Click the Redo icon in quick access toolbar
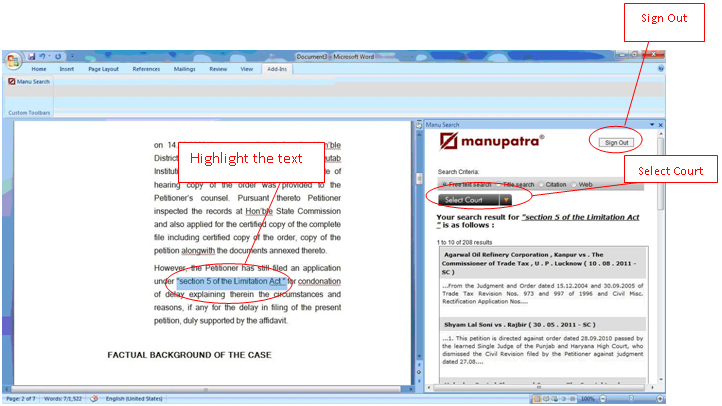 [x=59, y=56]
